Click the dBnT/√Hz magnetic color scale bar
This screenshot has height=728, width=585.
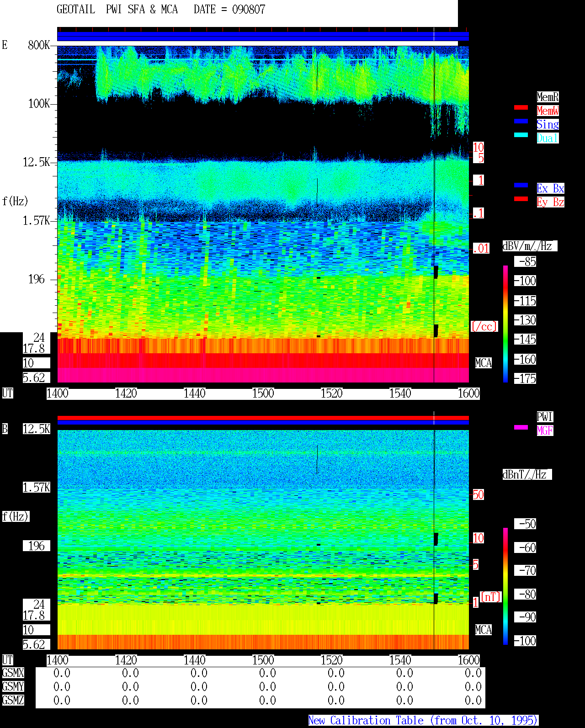pyautogui.click(x=505, y=586)
